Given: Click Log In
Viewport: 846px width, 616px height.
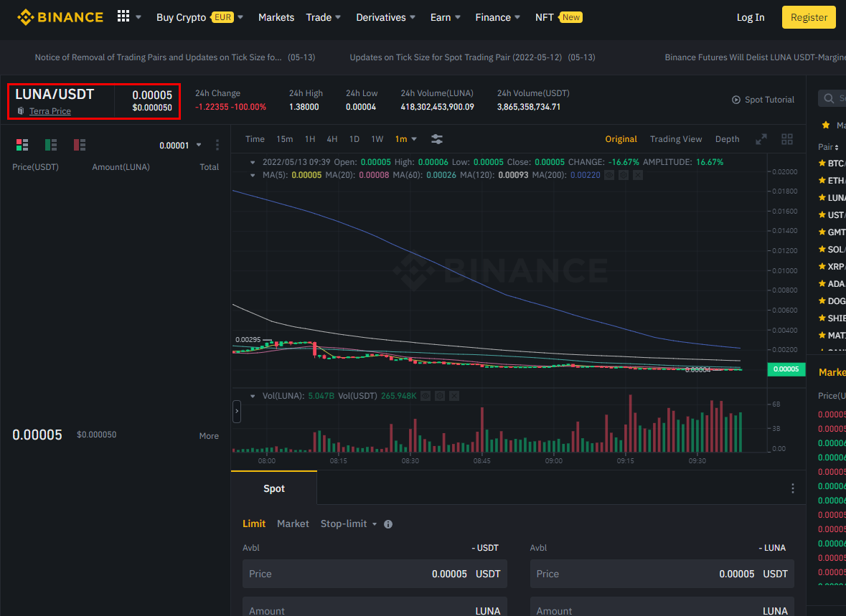Looking at the screenshot, I should pyautogui.click(x=751, y=17).
